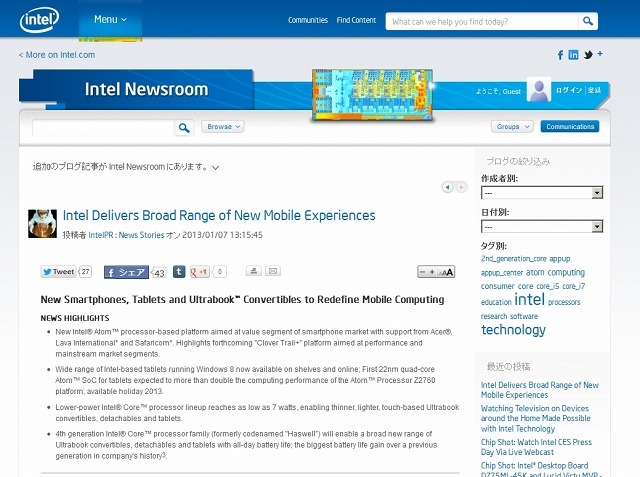
Task: Select the education tag
Action: coord(496,302)
